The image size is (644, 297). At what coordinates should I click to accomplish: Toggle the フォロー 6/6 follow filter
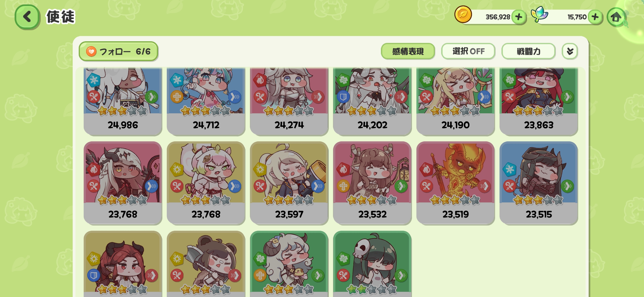(x=118, y=51)
